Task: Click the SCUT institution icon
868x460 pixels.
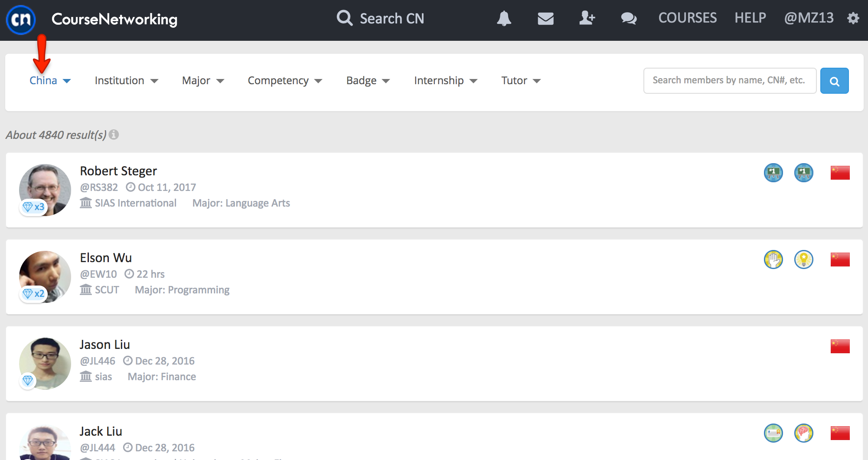Action: tap(86, 290)
